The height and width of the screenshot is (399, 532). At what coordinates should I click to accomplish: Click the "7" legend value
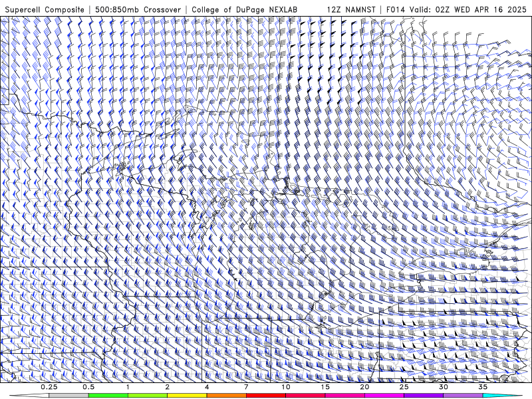click(246, 387)
